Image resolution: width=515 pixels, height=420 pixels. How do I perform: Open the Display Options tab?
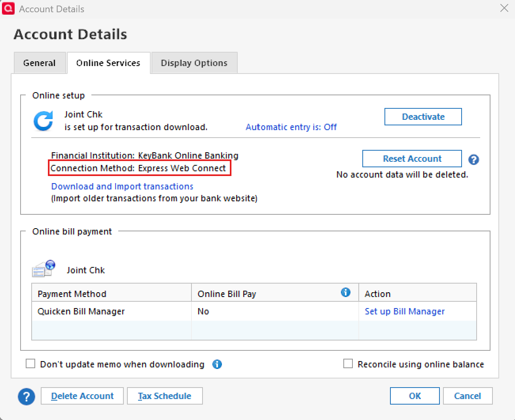[194, 63]
